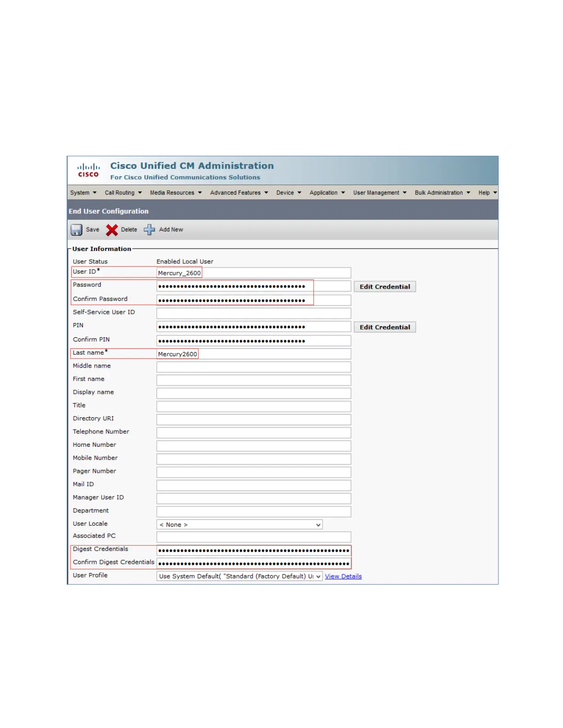Open the Device menu
The height and width of the screenshot is (728, 563).
click(x=289, y=193)
